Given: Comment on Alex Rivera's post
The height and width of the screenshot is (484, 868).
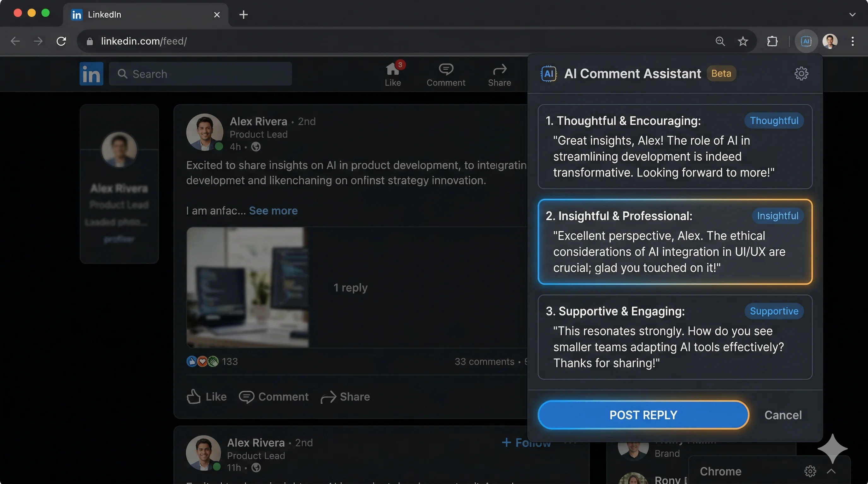Looking at the screenshot, I should click(x=273, y=396).
